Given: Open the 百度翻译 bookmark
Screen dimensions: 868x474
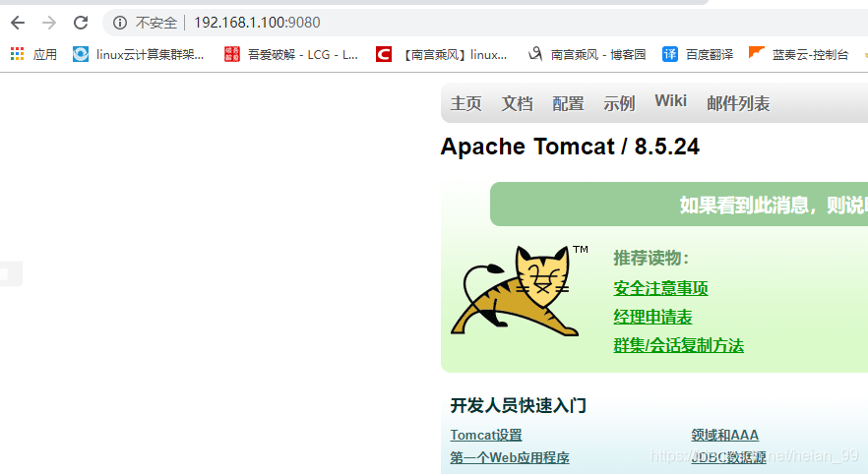Looking at the screenshot, I should 698,54.
